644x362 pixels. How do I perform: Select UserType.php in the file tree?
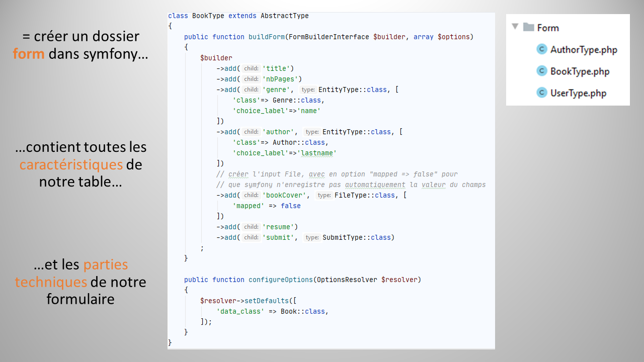coord(579,93)
